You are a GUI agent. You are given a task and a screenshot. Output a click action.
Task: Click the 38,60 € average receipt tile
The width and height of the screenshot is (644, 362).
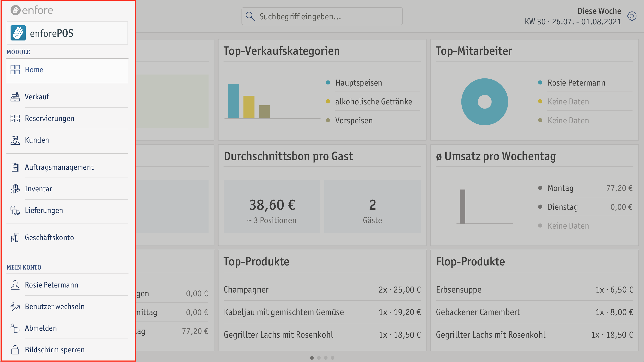(272, 207)
